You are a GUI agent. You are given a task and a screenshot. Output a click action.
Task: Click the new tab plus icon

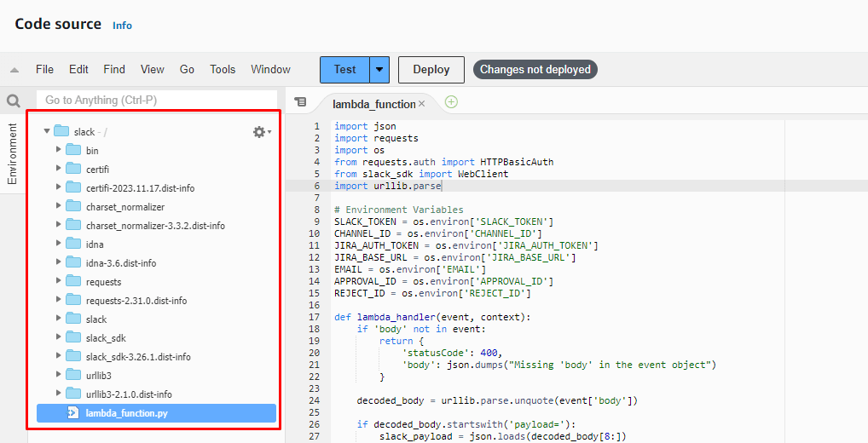coord(451,102)
